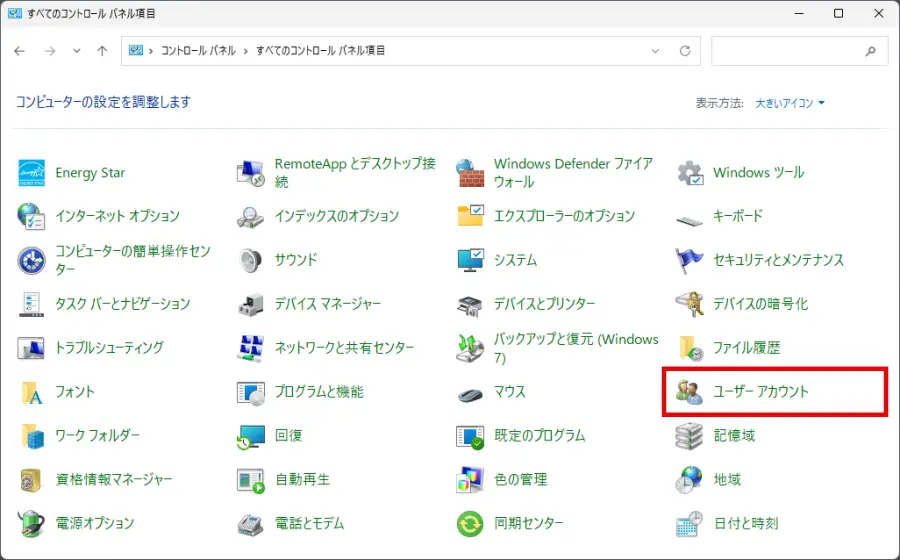Select すべてのコントロール パネル項目 breadcrumb
The height and width of the screenshot is (560, 900).
coord(320,51)
